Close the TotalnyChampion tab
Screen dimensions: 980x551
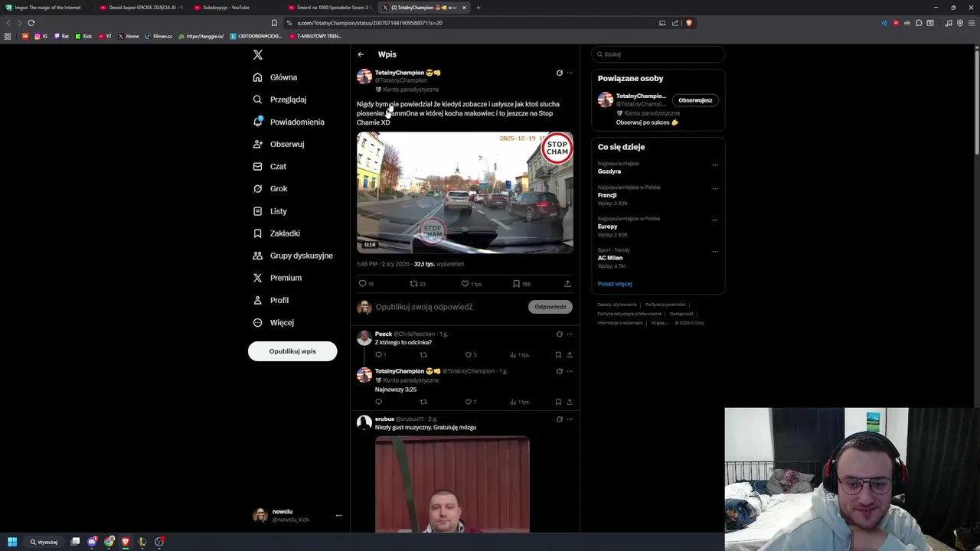(x=464, y=8)
